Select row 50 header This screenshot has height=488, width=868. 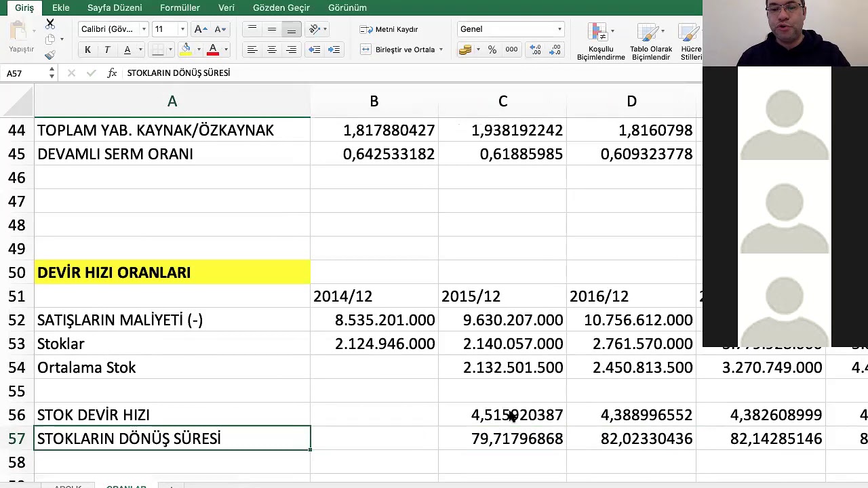click(x=17, y=272)
